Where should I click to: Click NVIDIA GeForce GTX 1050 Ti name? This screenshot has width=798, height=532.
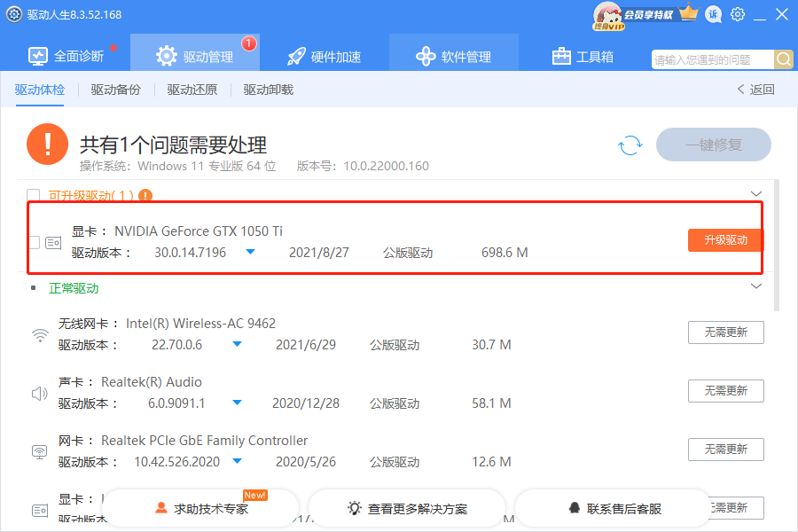(199, 231)
